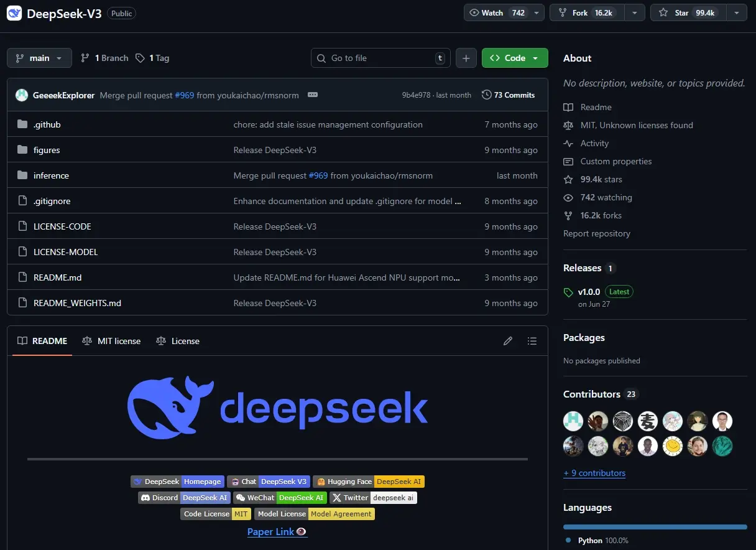This screenshot has width=756, height=550.
Task: Open the LICENSE-MODEL file
Action: click(x=65, y=252)
